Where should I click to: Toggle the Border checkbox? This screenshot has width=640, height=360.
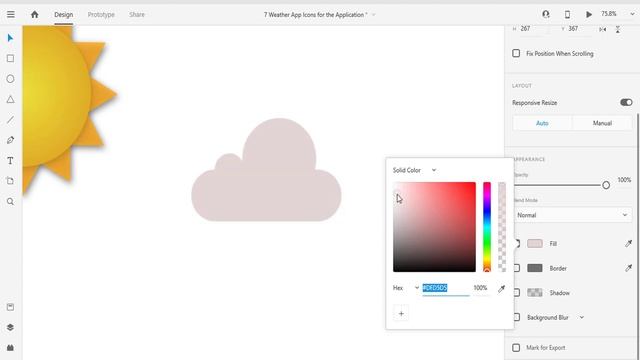pyautogui.click(x=517, y=268)
